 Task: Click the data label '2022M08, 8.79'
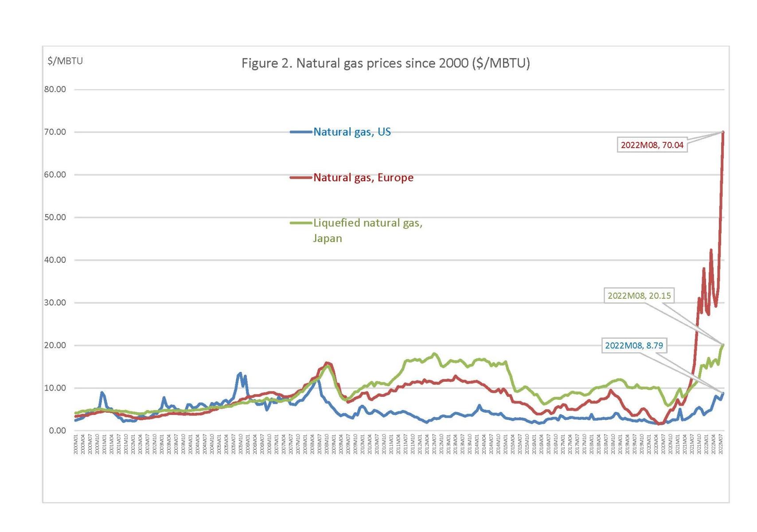point(634,345)
